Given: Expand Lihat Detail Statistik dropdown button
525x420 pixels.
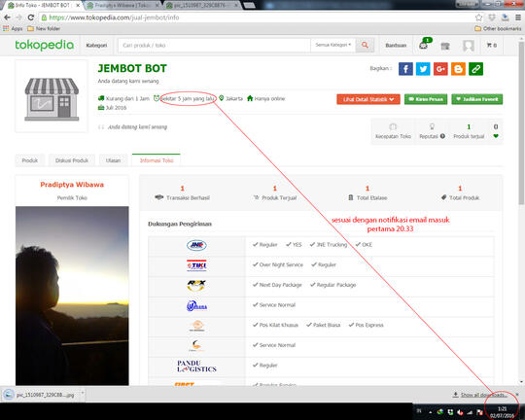Looking at the screenshot, I should [367, 99].
